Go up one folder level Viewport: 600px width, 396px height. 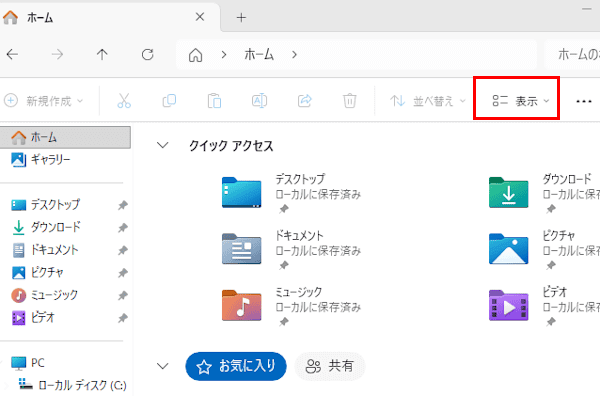point(102,55)
